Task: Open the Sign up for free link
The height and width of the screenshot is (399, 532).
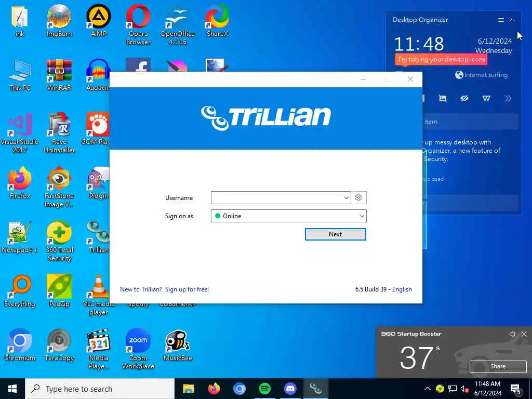Action: click(187, 289)
